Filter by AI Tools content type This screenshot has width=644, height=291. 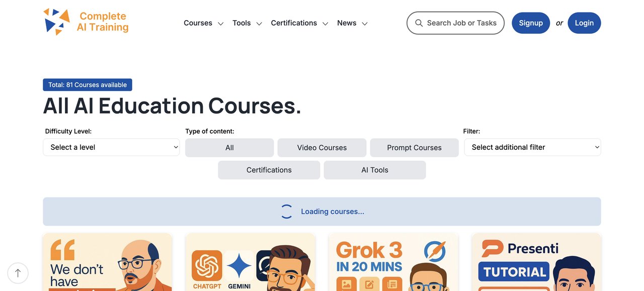click(375, 170)
